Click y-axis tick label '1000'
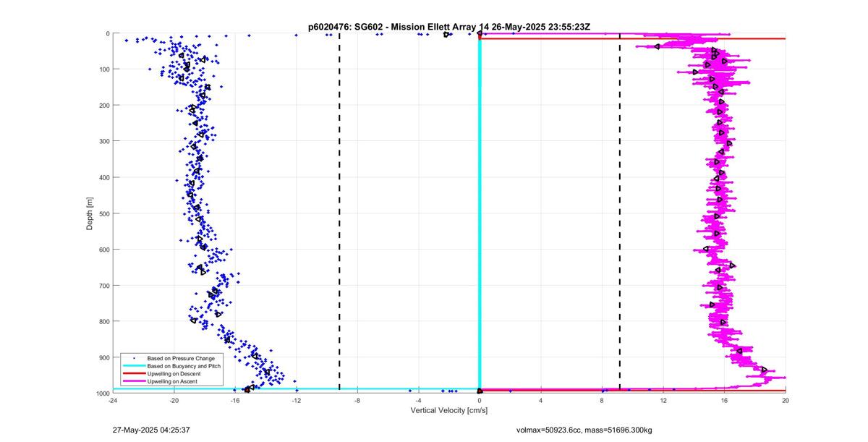This screenshot has height=442, width=868. (x=102, y=394)
